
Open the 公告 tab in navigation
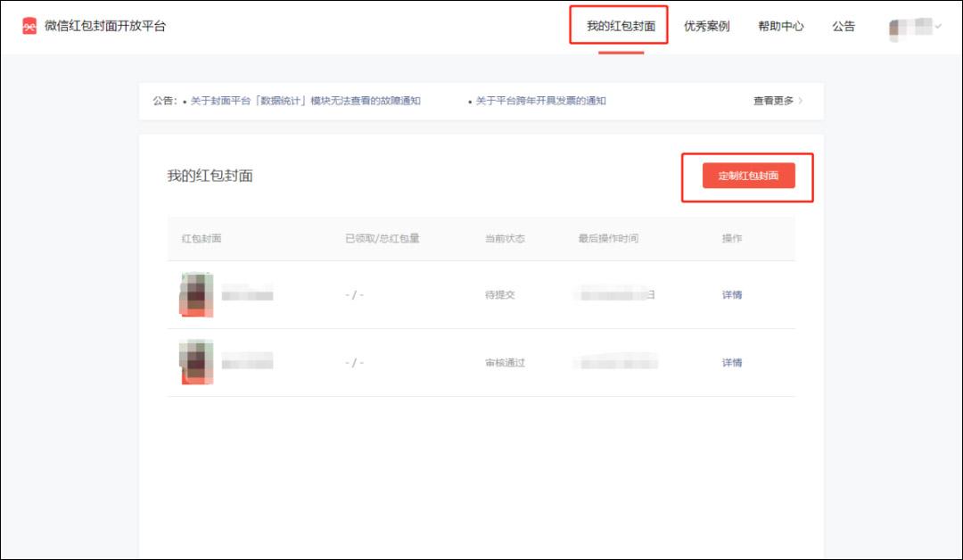click(x=844, y=26)
